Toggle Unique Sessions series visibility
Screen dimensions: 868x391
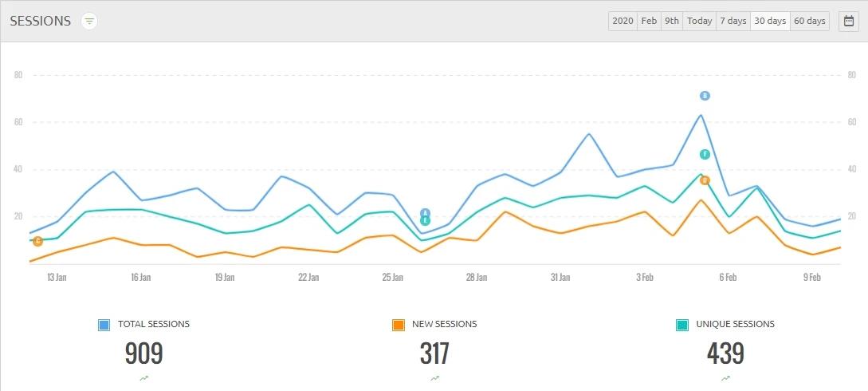click(x=682, y=325)
